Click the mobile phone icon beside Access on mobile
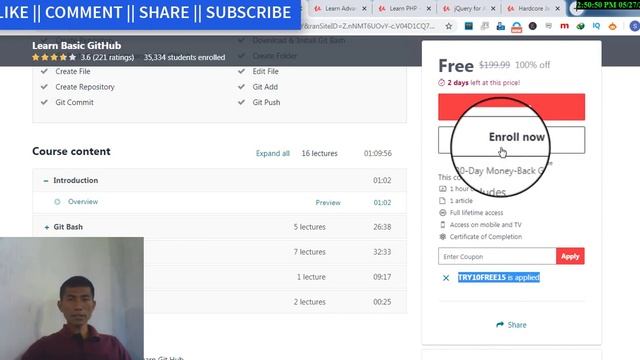Screen dimensions: 640x360 pyautogui.click(x=442, y=224)
